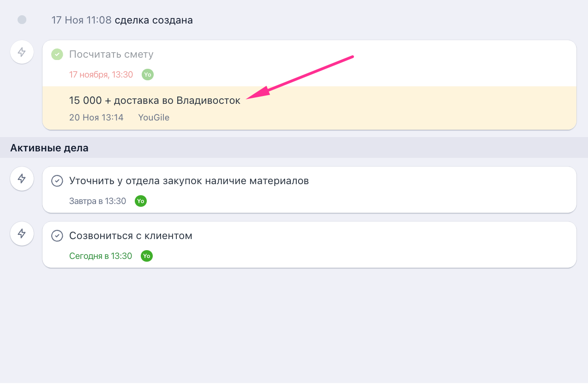
Task: Open the Созвониться с клиентом task
Action: click(131, 236)
